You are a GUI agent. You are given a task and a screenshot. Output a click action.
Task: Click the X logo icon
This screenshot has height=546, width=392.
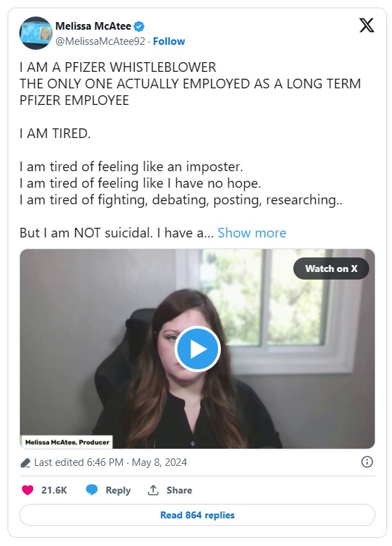(x=366, y=25)
